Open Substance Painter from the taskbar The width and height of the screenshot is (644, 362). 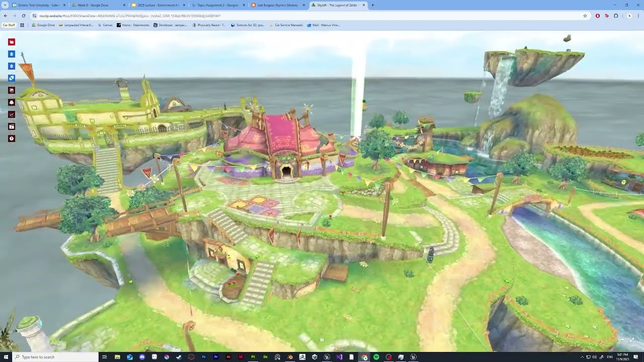pos(253,357)
